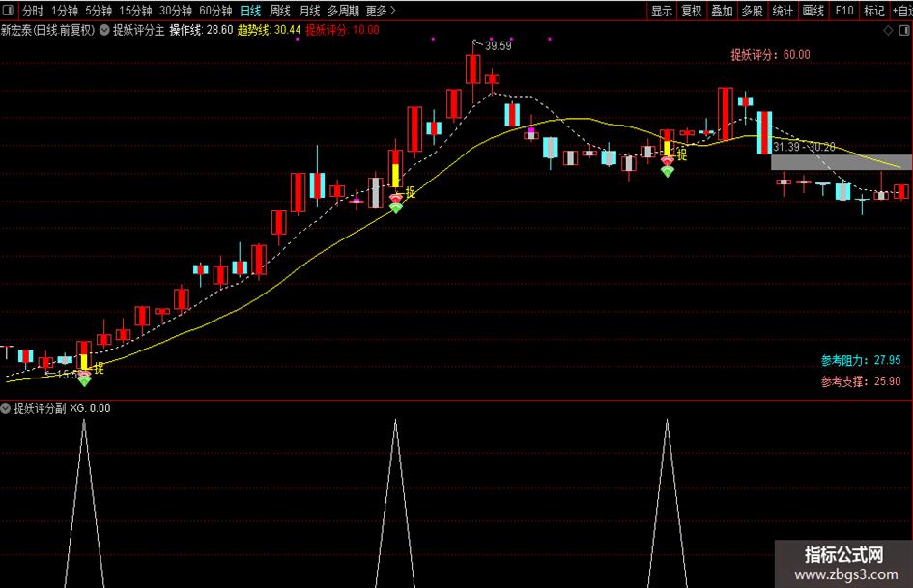The image size is (913, 588).
Task: Switch to 月线 monthly chart
Action: 309,11
